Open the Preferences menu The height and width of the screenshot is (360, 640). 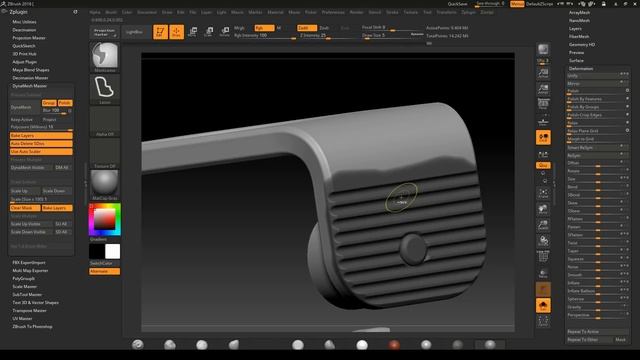333,12
